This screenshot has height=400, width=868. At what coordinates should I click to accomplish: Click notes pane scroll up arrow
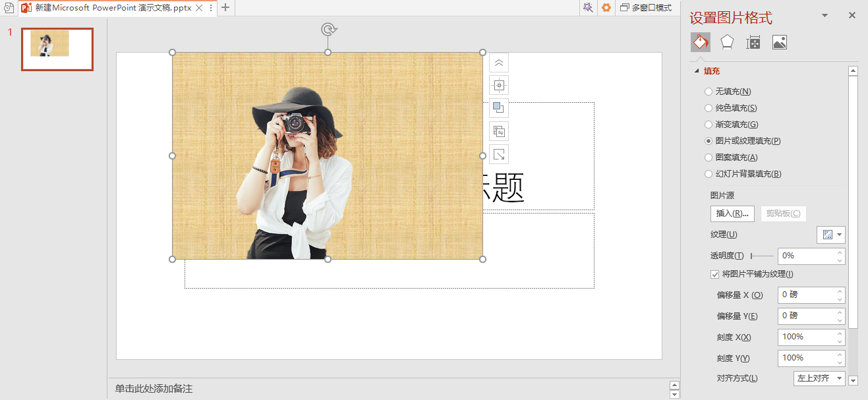tap(674, 385)
